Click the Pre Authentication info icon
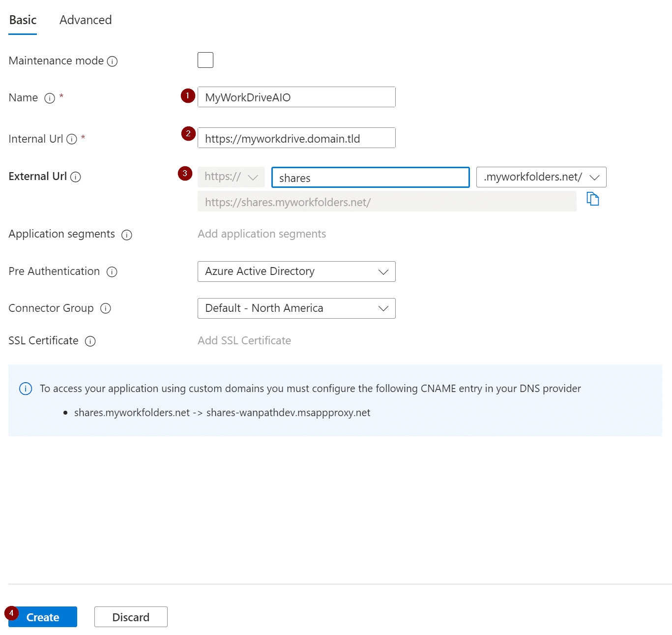This screenshot has width=672, height=635. 112,272
